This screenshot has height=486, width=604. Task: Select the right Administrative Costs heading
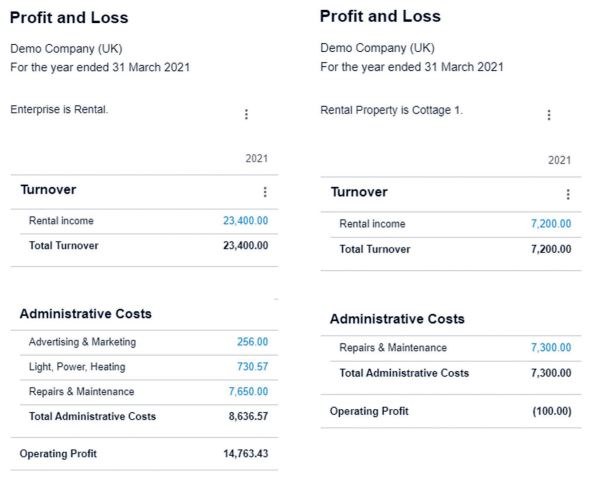click(397, 319)
